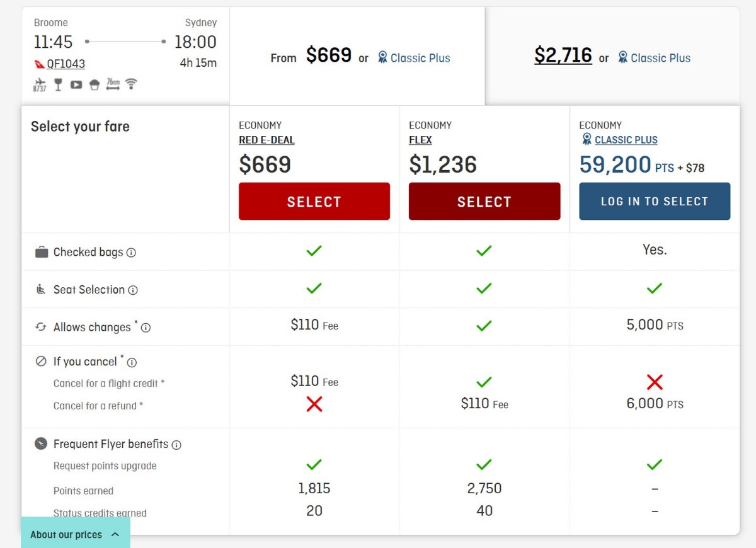The width and height of the screenshot is (756, 548).
Task: Click the muffin snack icon
Action: point(94,84)
